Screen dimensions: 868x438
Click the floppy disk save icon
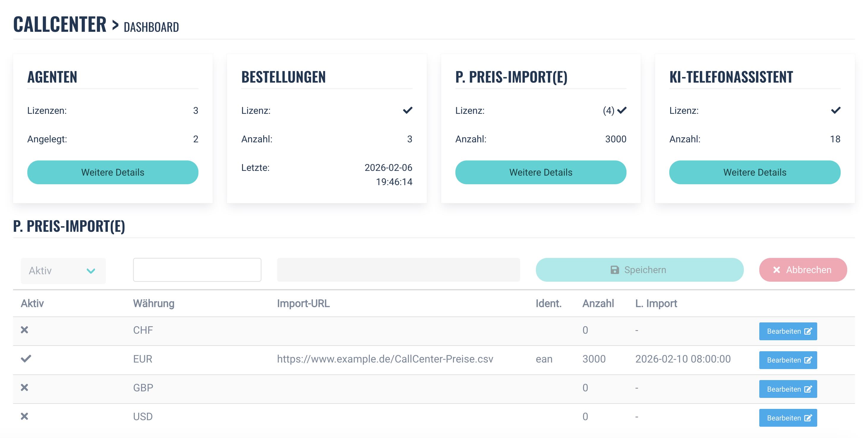615,270
